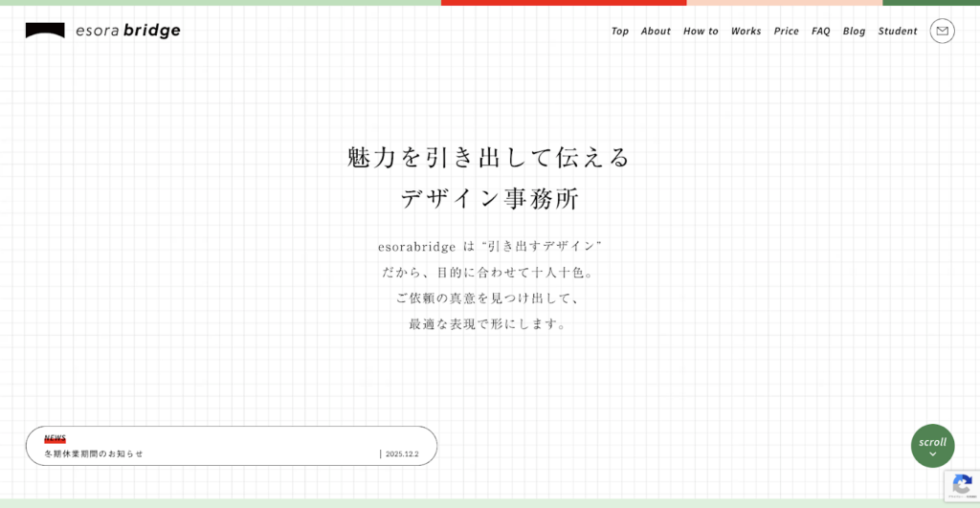
Task: Click the line だから、目的に合わせて十人十色。
Action: click(489, 273)
